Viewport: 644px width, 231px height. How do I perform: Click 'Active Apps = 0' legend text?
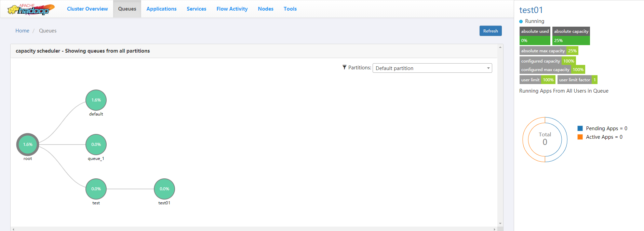pos(604,137)
